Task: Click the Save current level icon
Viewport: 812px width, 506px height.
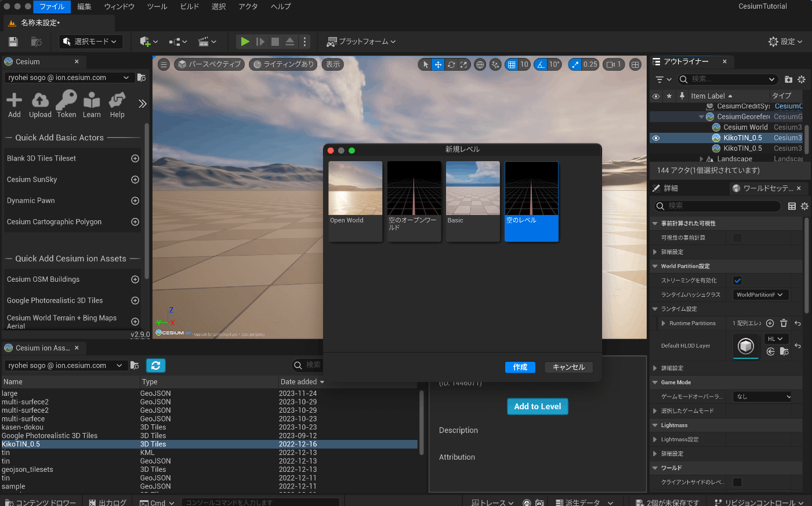Action: pyautogui.click(x=13, y=42)
